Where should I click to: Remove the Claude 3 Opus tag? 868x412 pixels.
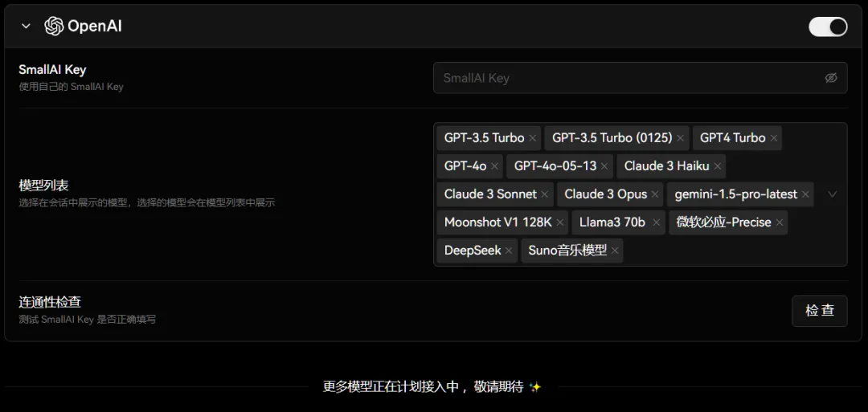point(656,194)
